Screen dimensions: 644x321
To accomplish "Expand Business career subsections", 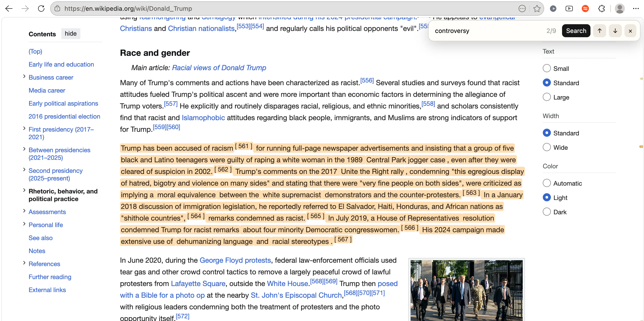I will point(24,76).
